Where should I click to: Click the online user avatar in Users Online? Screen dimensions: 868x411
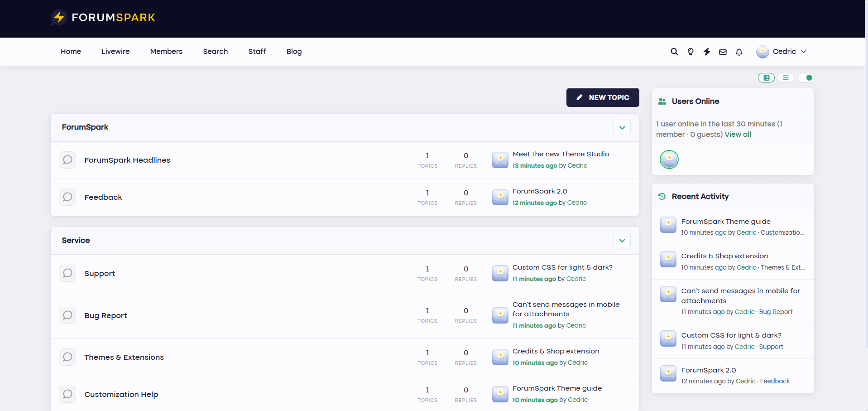pyautogui.click(x=669, y=160)
